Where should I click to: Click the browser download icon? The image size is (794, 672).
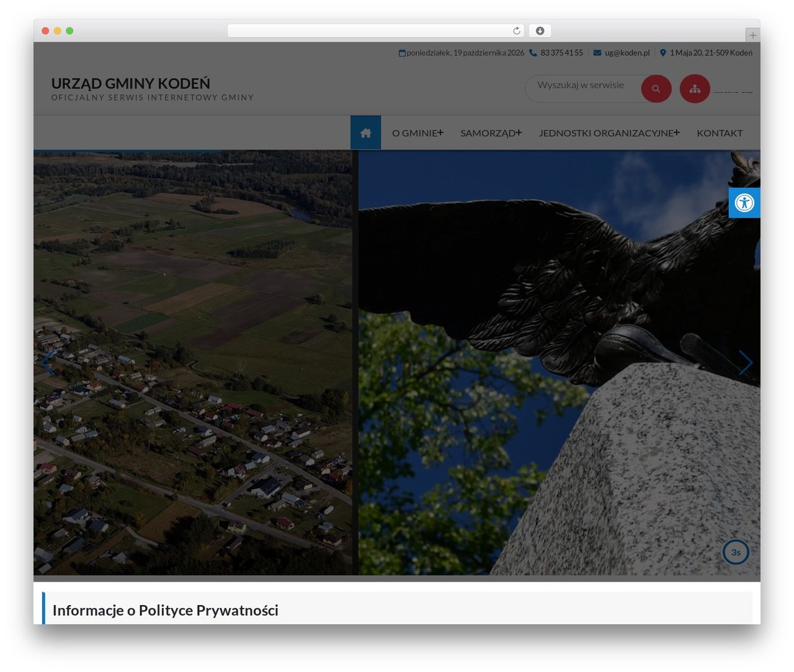pyautogui.click(x=540, y=31)
